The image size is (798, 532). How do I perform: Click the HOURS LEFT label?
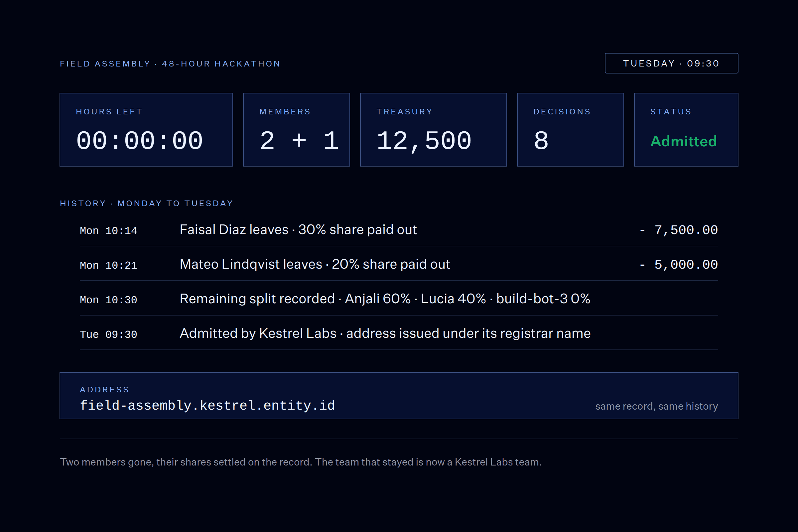coord(109,112)
